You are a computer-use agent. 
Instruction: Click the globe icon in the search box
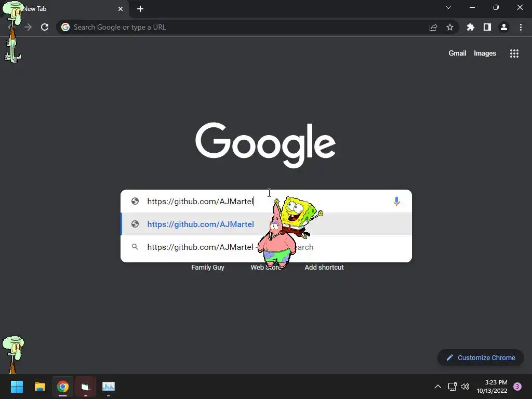tap(135, 201)
